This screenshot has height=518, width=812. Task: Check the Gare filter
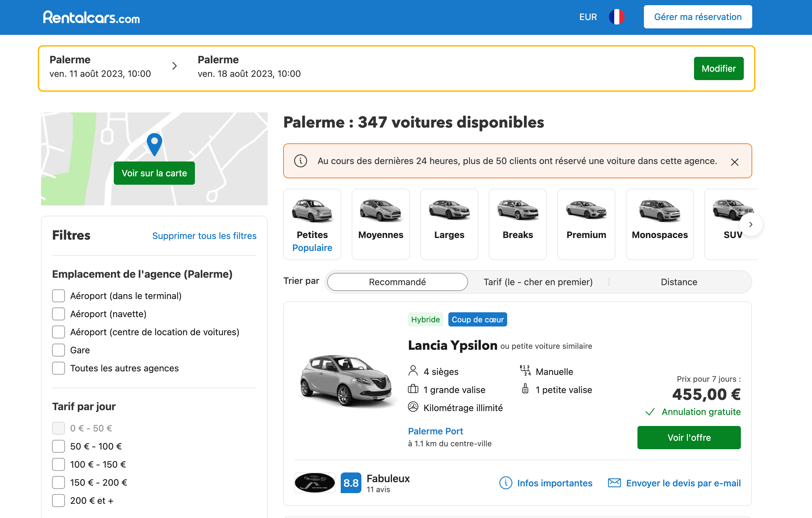pos(58,350)
